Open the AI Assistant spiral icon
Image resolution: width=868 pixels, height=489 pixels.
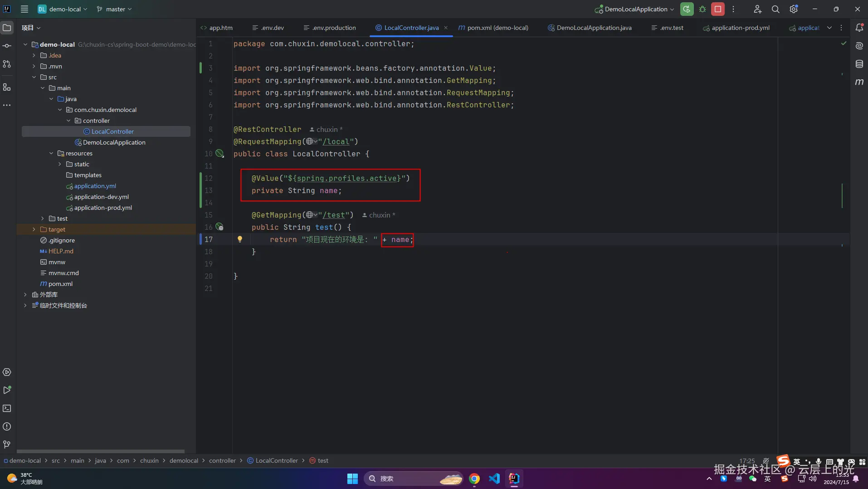pos(859,46)
